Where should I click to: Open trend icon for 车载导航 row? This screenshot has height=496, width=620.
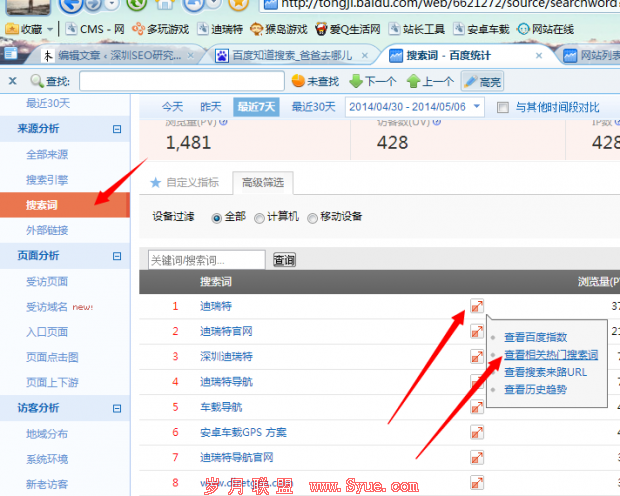click(477, 407)
